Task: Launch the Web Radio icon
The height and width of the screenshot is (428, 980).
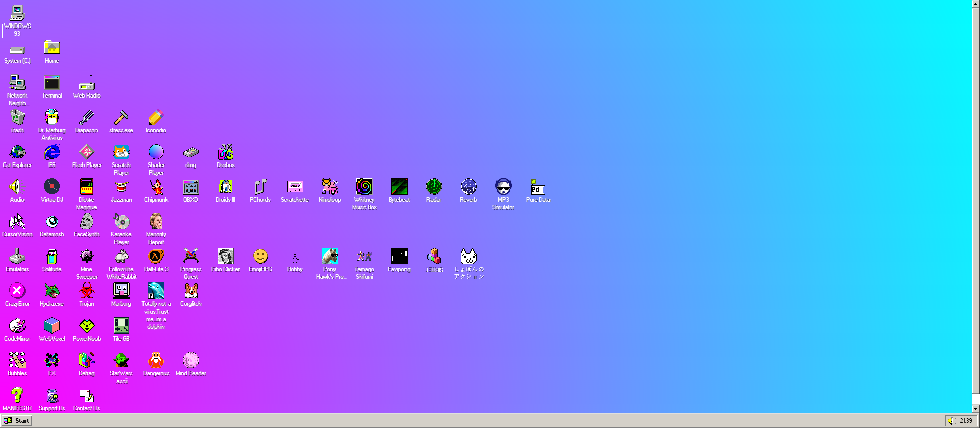Action: (86, 83)
